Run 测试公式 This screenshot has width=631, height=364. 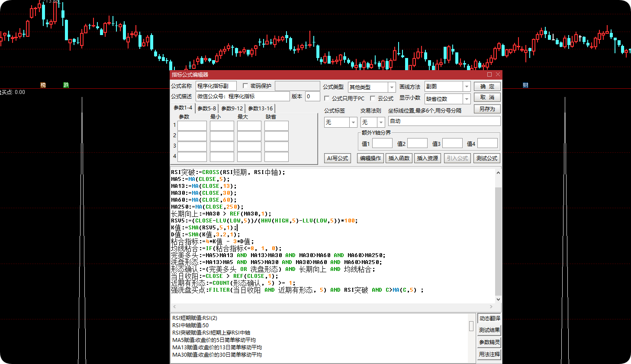tap(487, 158)
